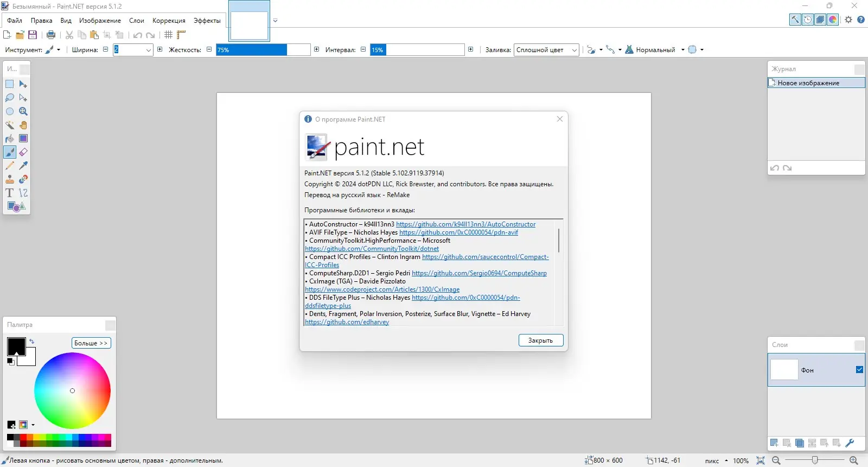
Task: Open the Файл menu
Action: click(15, 21)
